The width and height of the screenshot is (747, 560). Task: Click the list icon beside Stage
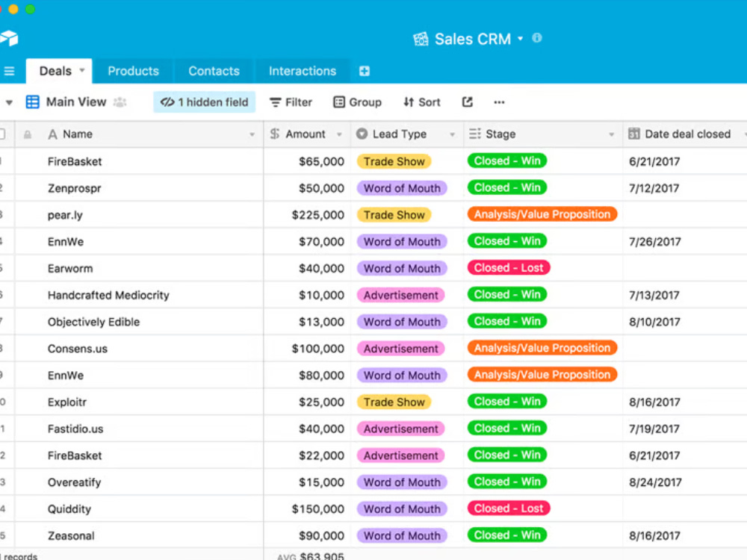pos(474,134)
